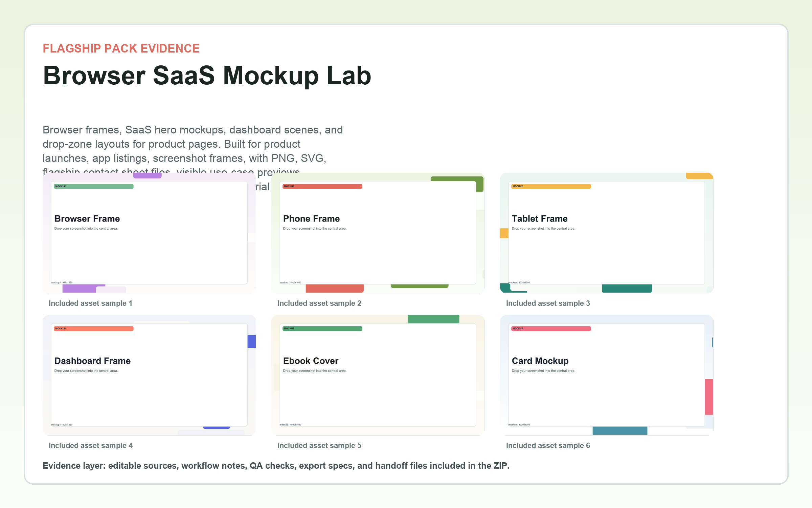Click 'mockup / 1920x1080' label in Browser Frame
The width and height of the screenshot is (812, 508).
62,282
